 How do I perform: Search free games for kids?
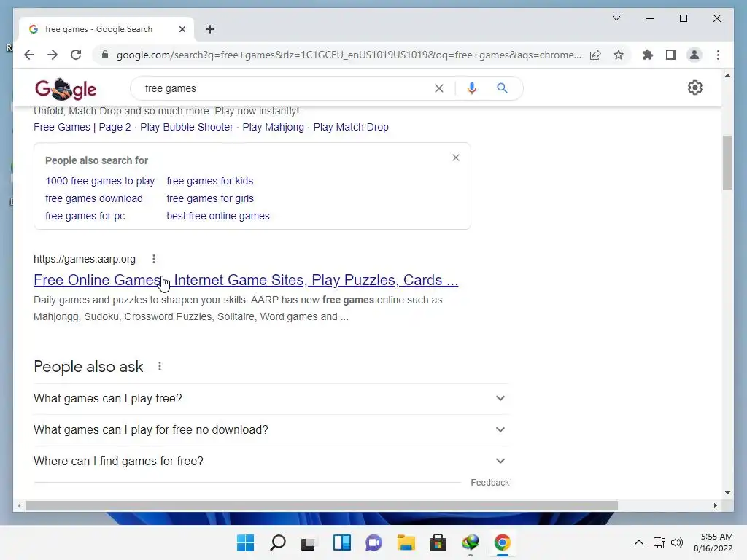(x=209, y=181)
